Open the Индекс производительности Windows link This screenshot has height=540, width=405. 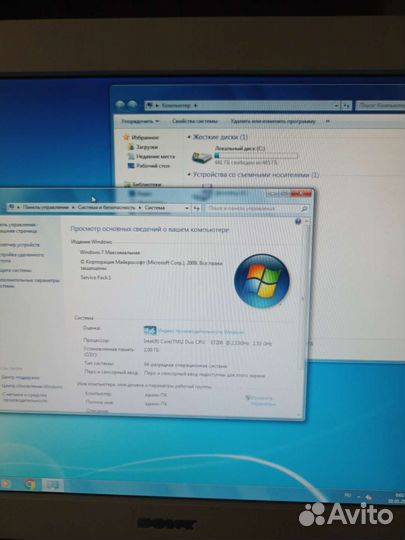pos(201,332)
